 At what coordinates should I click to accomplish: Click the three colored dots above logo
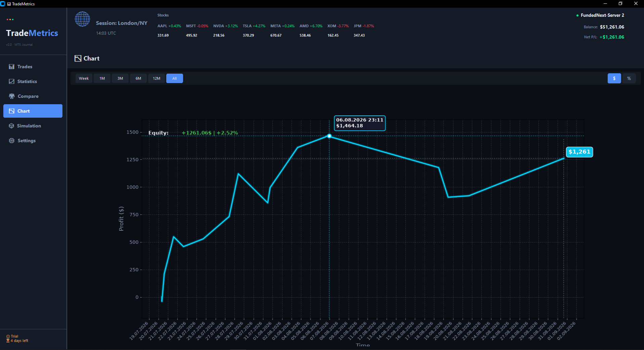10,20
